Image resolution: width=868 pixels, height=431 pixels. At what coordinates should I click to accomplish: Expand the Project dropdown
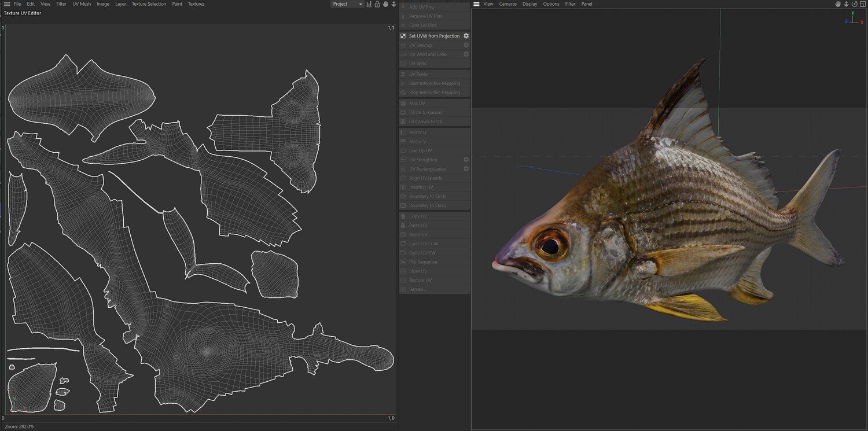point(347,4)
